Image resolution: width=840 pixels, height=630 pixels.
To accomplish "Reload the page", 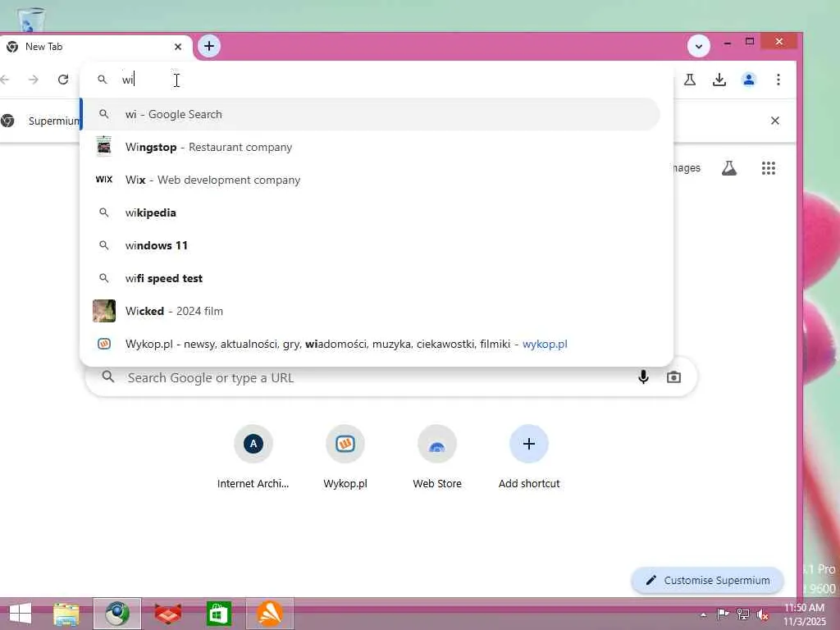I will tap(63, 80).
